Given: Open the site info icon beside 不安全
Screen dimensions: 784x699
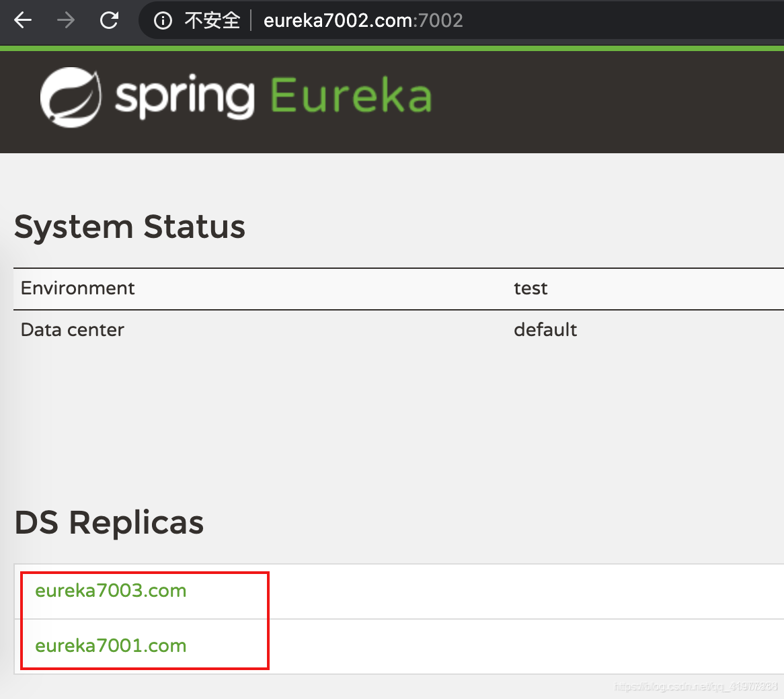Looking at the screenshot, I should (x=163, y=20).
